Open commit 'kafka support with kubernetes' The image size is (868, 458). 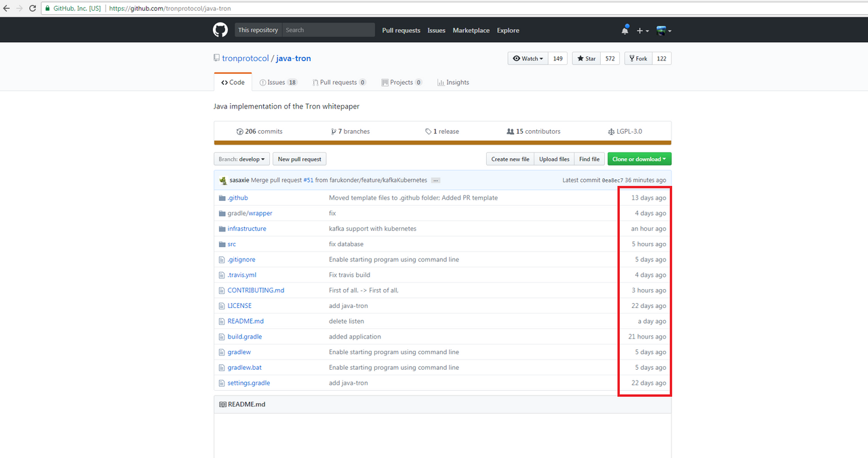click(372, 229)
